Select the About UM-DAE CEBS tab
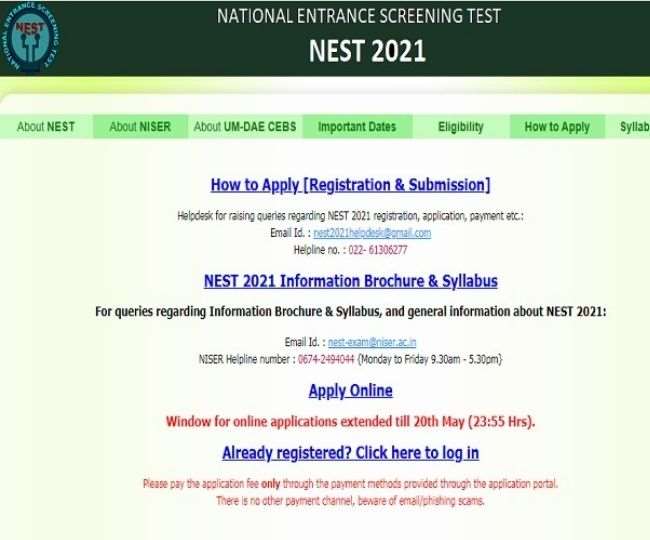 (245, 126)
